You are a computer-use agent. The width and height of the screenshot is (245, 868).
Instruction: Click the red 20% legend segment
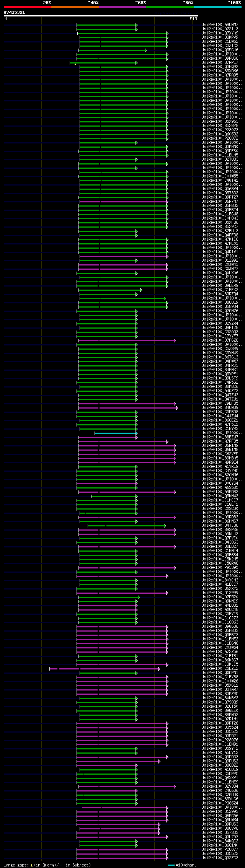click(28, 7)
